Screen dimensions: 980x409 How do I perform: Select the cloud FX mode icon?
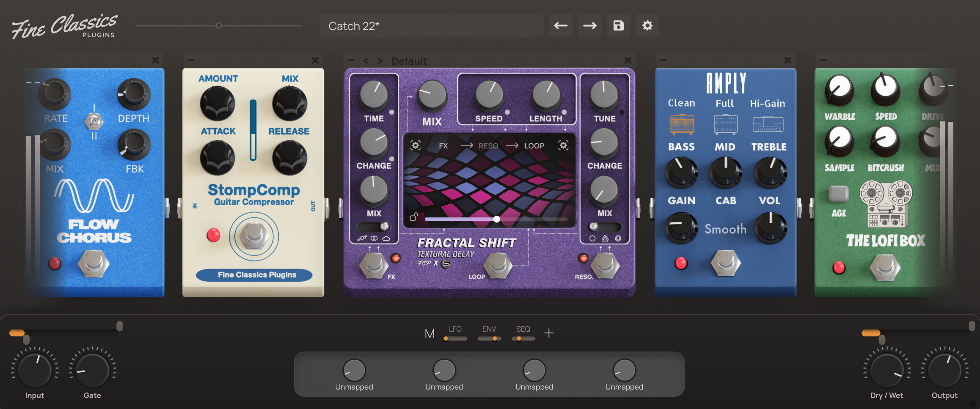(x=386, y=239)
